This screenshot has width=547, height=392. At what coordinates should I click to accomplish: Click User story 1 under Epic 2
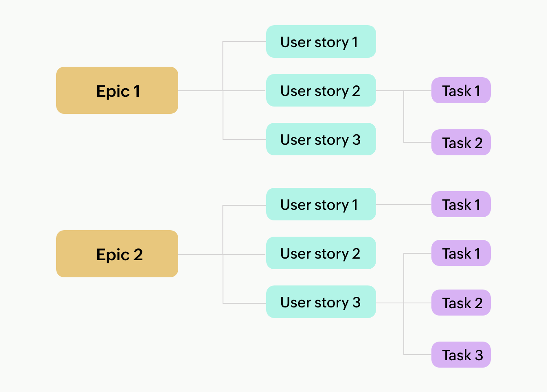tap(321, 204)
